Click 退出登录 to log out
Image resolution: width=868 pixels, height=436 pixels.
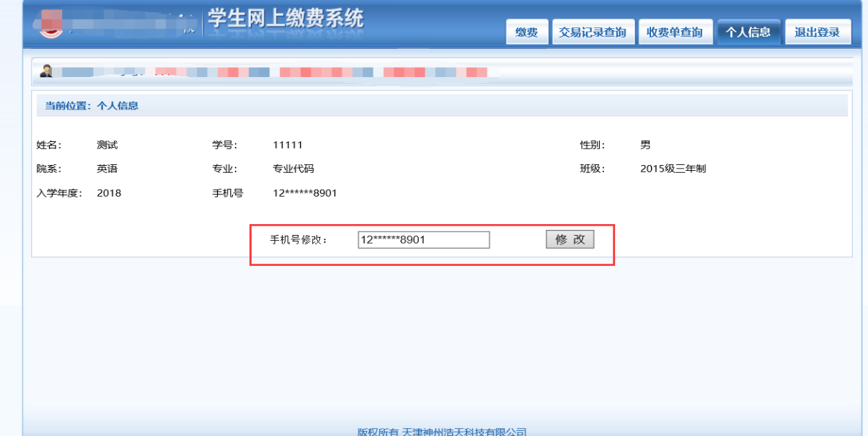[817, 32]
